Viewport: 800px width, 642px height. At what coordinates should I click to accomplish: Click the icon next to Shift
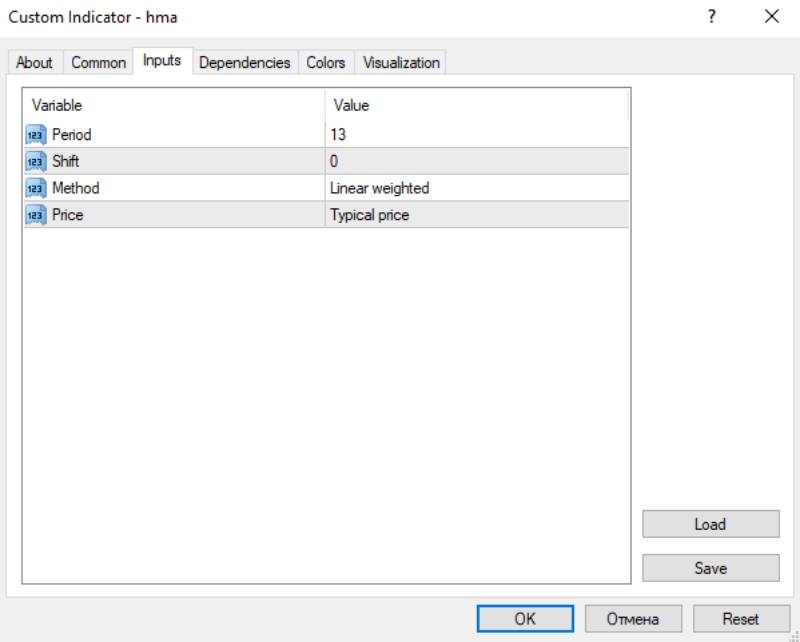click(x=35, y=161)
